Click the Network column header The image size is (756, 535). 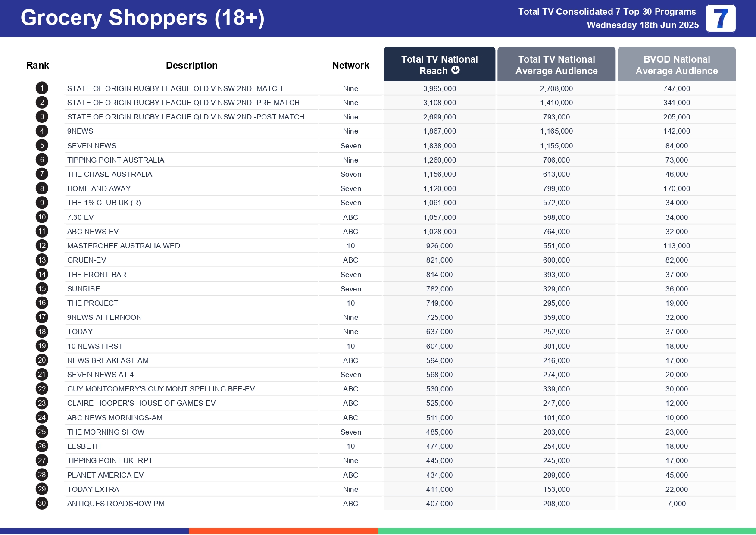[350, 65]
